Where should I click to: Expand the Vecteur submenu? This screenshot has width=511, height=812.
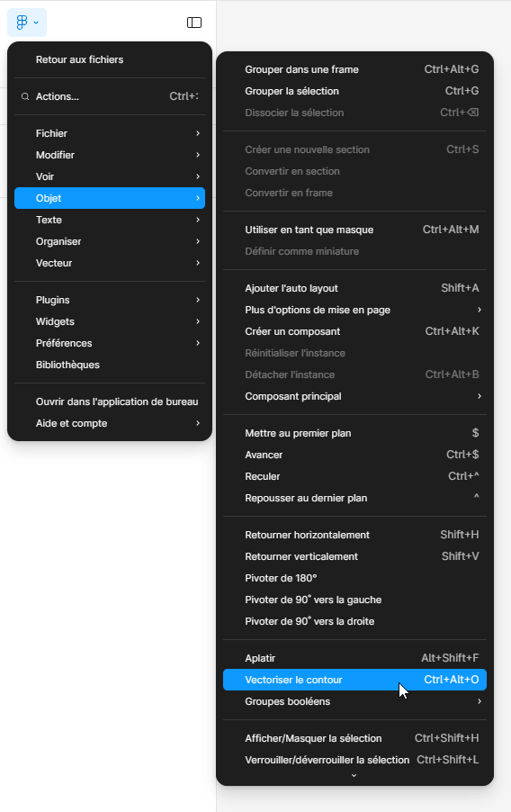(110, 263)
